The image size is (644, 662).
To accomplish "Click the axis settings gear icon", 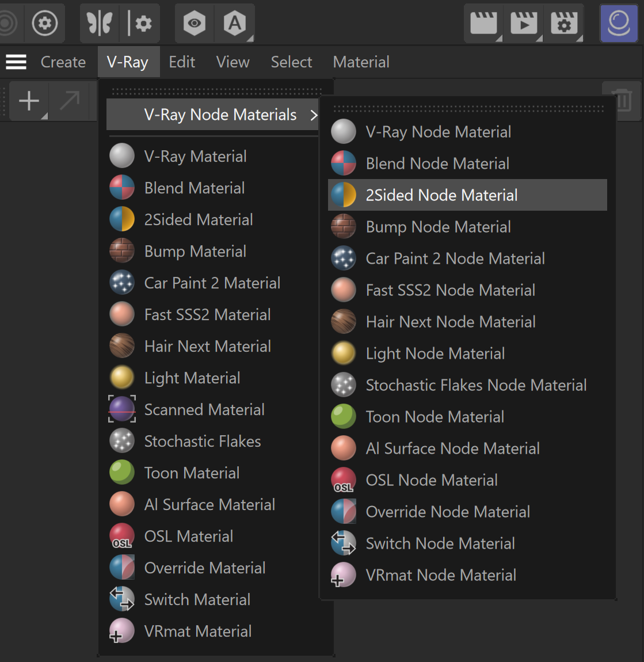I will click(140, 23).
